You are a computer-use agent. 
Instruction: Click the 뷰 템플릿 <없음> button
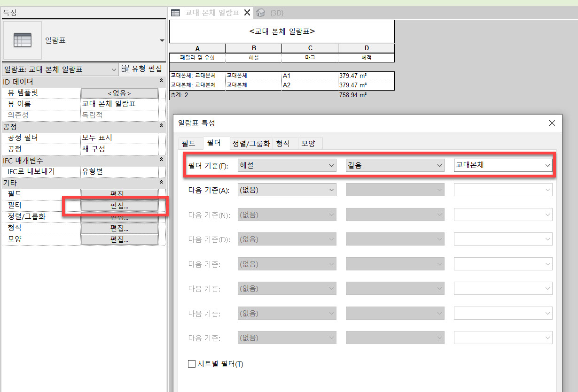point(119,93)
